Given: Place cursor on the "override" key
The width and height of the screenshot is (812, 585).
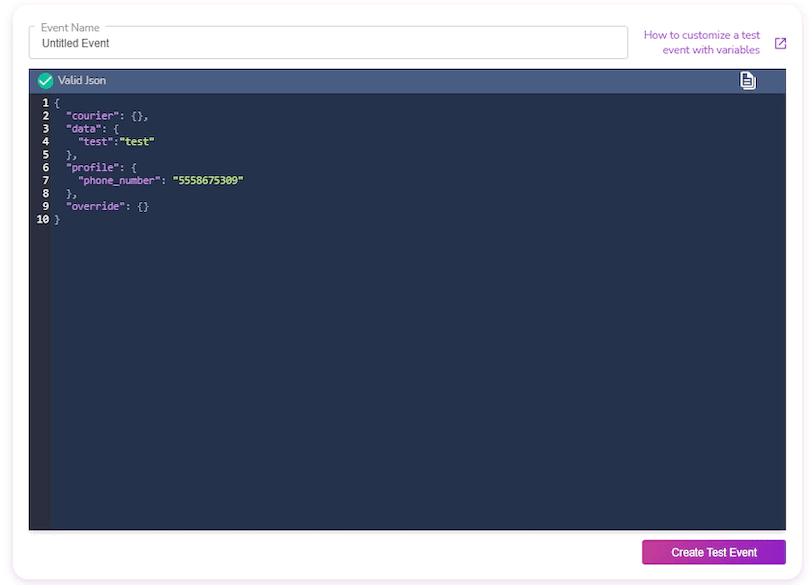Looking at the screenshot, I should 95,207.
